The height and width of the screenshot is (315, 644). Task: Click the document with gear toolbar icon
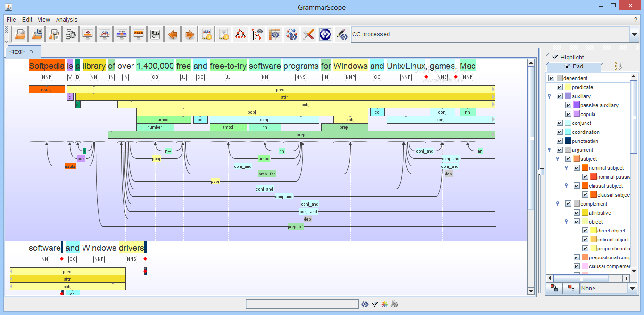pyautogui.click(x=223, y=34)
